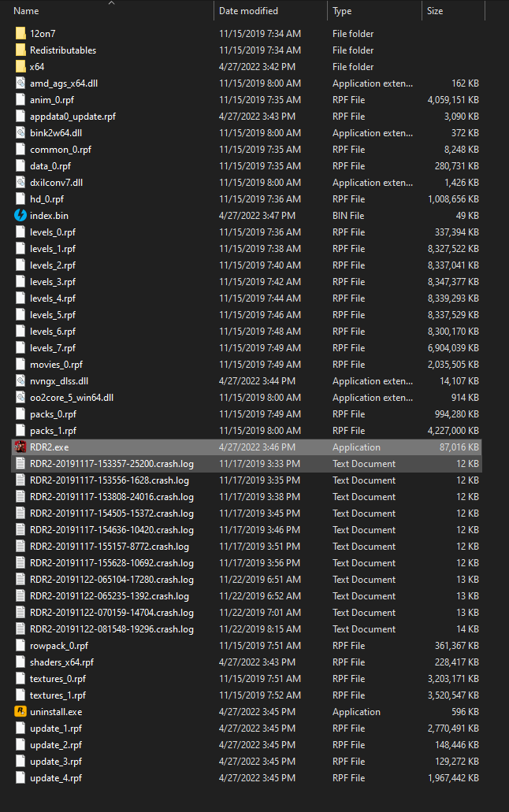This screenshot has width=509, height=812.
Task: Click the amd_ags_x64.dll file icon
Action: click(20, 83)
